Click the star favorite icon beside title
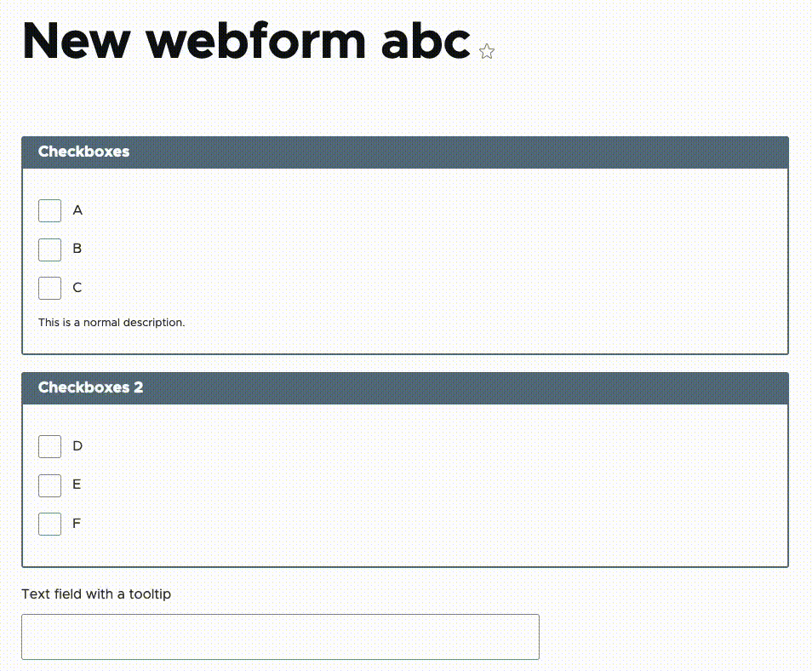The width and height of the screenshot is (812, 671). click(x=486, y=51)
